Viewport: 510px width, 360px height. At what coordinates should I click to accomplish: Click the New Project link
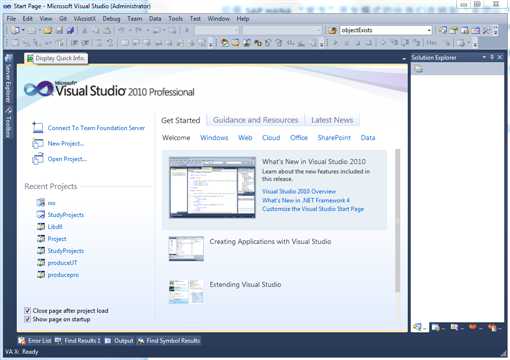tap(66, 144)
